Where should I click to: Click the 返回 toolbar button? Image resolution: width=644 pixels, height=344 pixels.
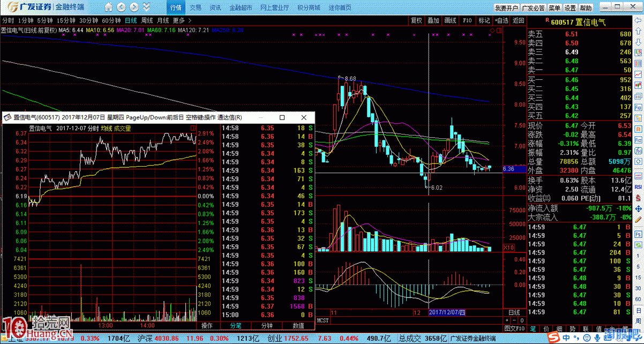(x=518, y=20)
